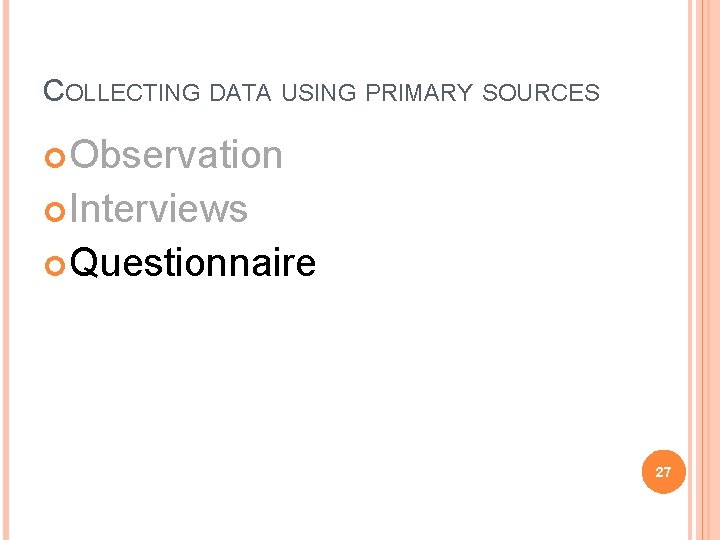Click the word SOURCES in the title
Image resolution: width=720 pixels, height=540 pixels.
(541, 93)
